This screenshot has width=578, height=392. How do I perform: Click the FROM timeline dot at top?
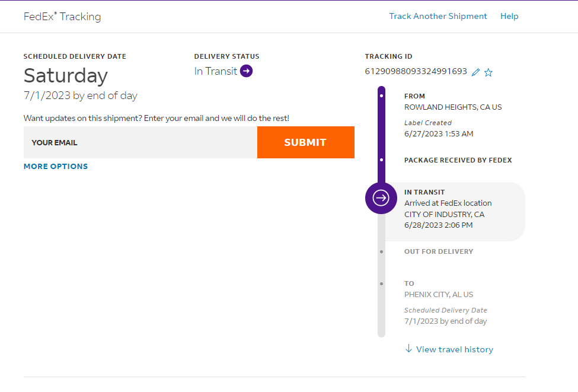[381, 95]
